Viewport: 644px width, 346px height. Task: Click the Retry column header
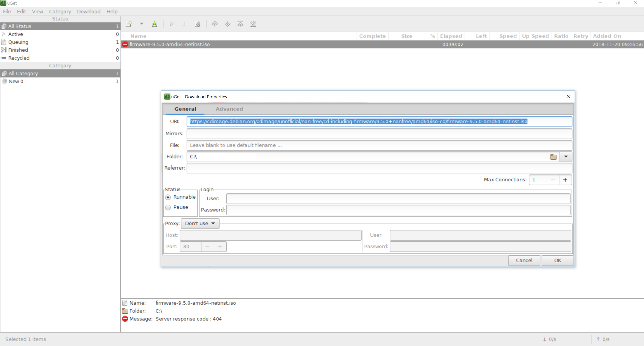tap(580, 36)
